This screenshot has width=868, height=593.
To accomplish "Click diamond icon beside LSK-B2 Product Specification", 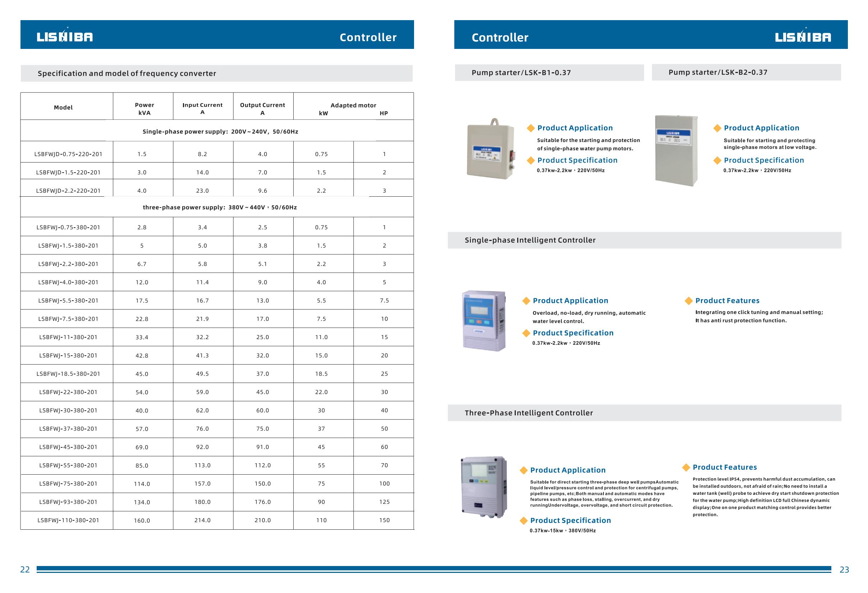I will click(717, 160).
